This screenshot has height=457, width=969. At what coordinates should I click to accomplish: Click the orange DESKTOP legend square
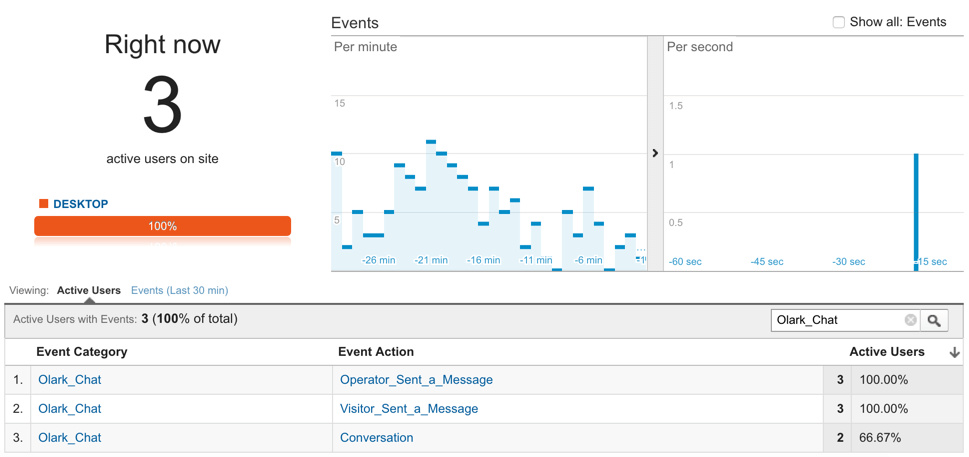(x=43, y=204)
